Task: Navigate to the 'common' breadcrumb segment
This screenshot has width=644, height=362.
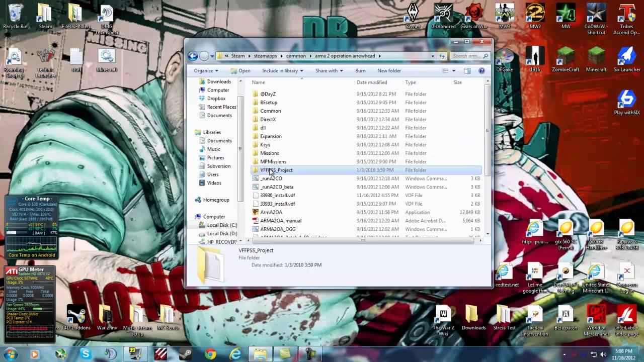Action: tap(296, 56)
